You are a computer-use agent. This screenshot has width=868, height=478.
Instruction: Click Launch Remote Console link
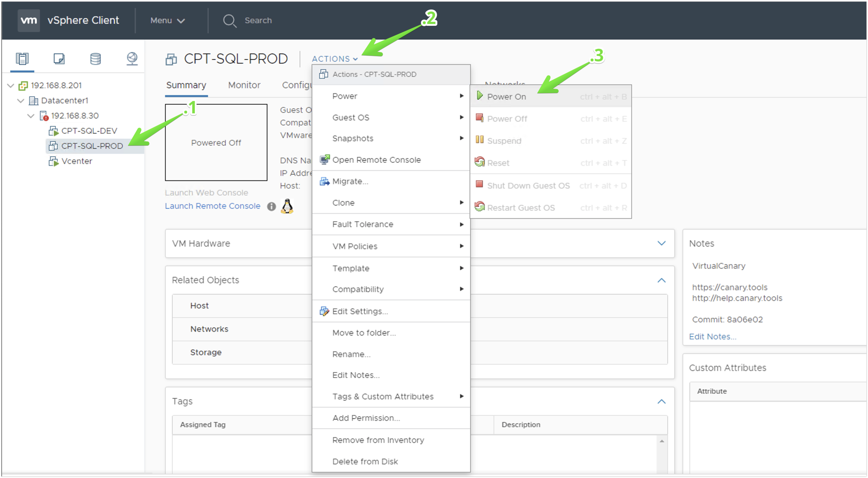pyautogui.click(x=212, y=206)
